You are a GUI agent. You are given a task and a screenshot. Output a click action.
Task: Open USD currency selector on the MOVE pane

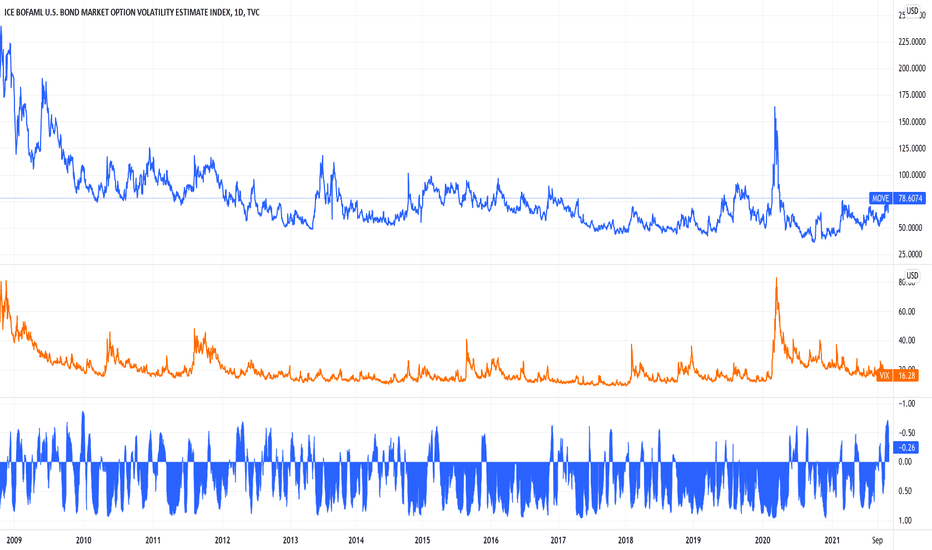pos(912,11)
